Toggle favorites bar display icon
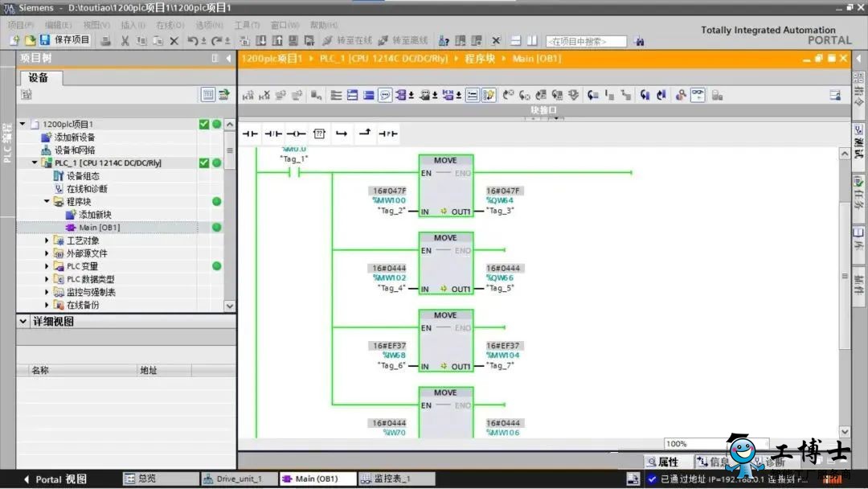Image resolution: width=868 pixels, height=489 pixels. click(x=489, y=95)
